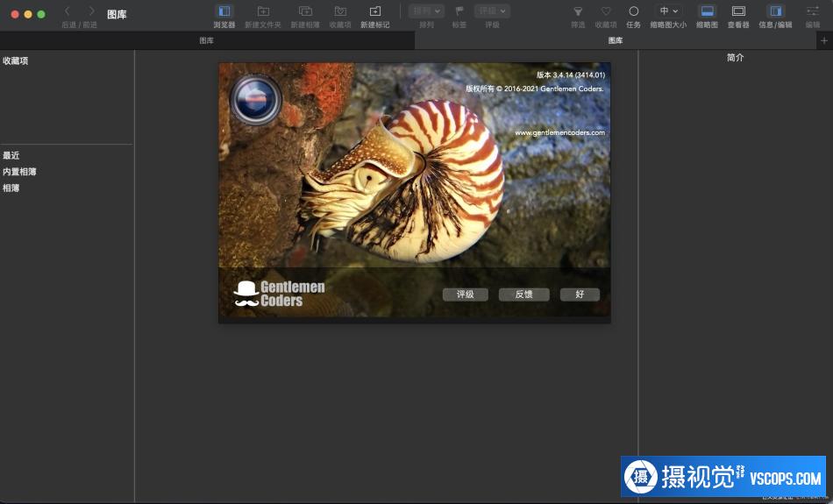Open the 评级 rating dropdown in toolbar
This screenshot has height=504, width=833.
click(492, 11)
